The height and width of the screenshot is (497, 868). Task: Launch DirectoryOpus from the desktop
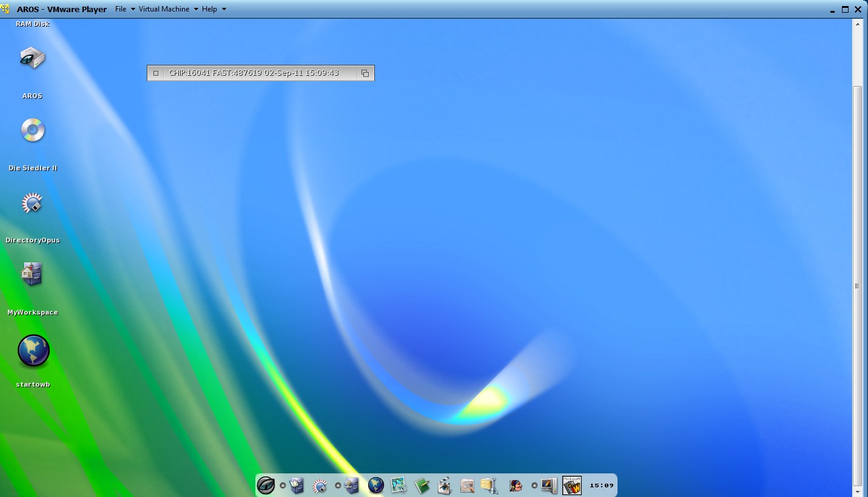(x=32, y=203)
